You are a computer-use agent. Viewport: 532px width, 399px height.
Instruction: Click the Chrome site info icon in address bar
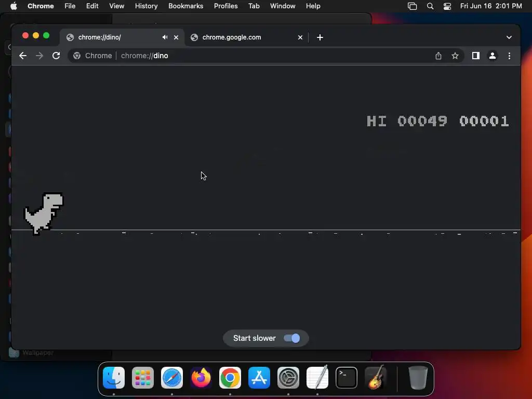77,56
